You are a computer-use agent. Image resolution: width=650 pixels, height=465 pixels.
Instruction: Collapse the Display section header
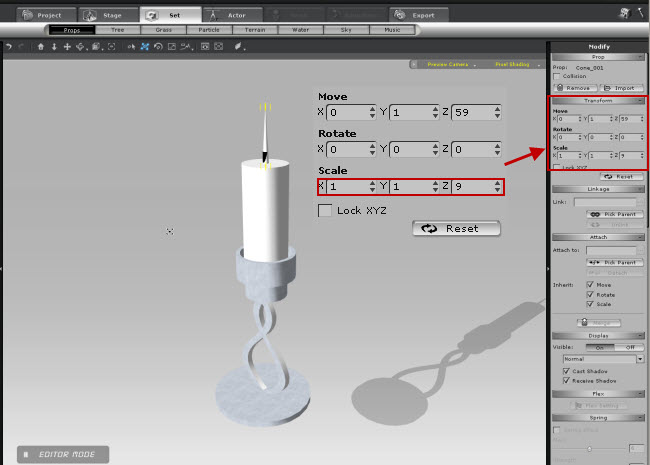pos(598,336)
